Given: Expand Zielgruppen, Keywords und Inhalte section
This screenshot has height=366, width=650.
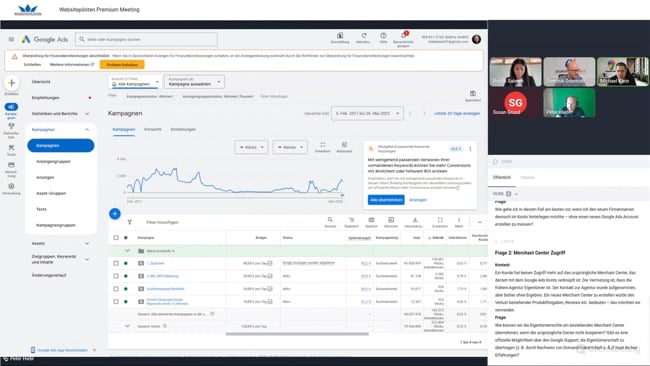Looking at the screenshot, I should pyautogui.click(x=87, y=259).
